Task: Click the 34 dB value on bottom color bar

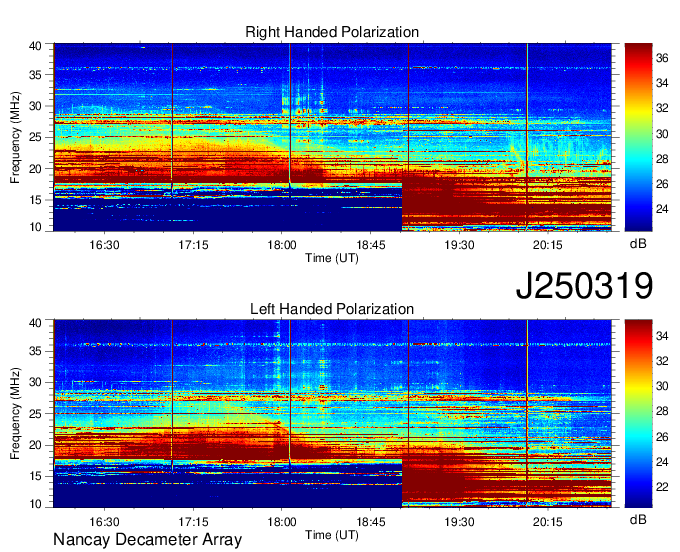Action: pyautogui.click(x=662, y=336)
